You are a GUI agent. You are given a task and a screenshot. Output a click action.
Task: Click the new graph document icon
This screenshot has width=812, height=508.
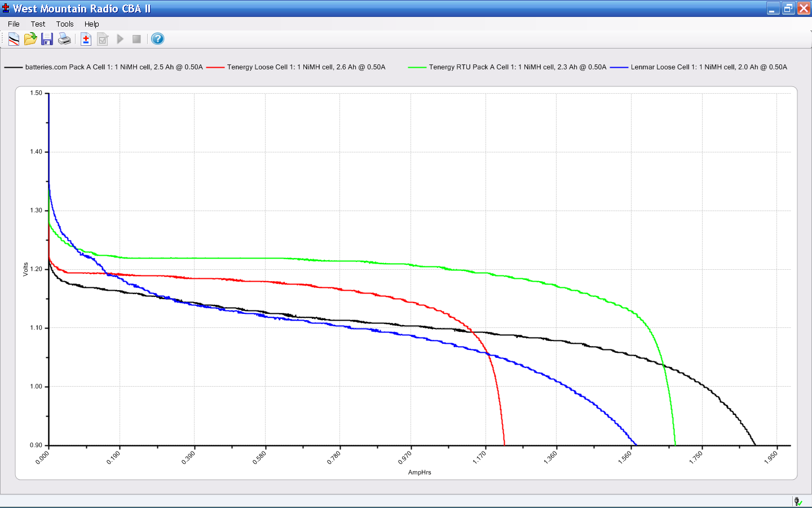coord(14,39)
